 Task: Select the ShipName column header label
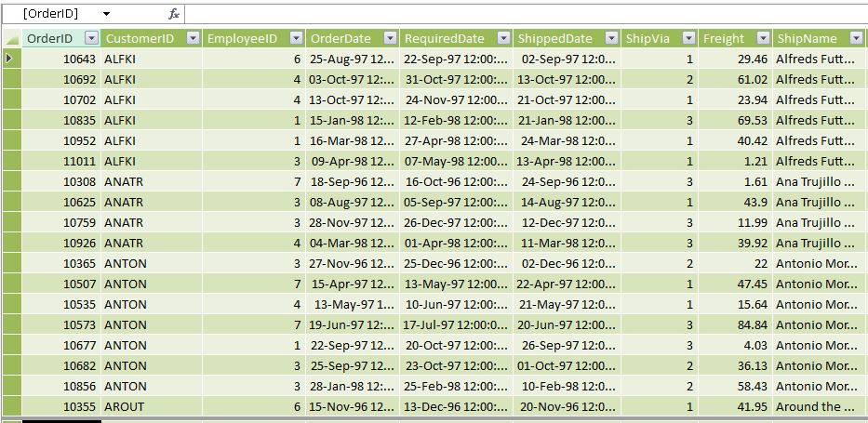point(807,38)
